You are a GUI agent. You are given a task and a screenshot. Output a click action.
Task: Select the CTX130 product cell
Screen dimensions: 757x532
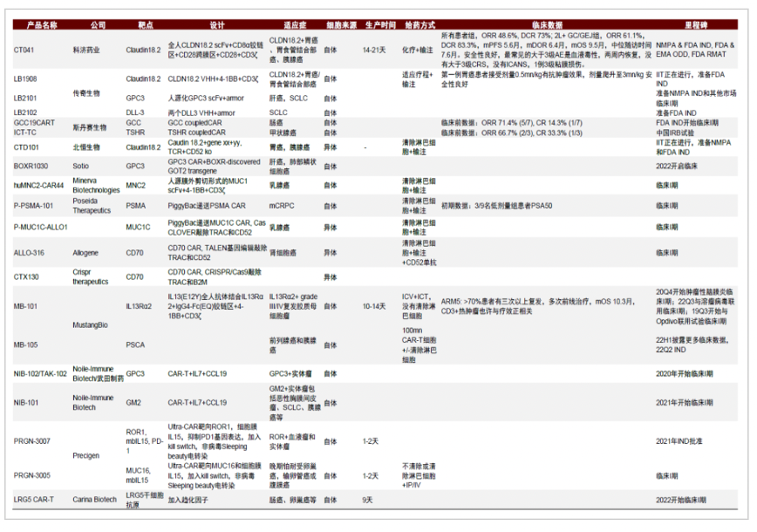click(x=26, y=276)
